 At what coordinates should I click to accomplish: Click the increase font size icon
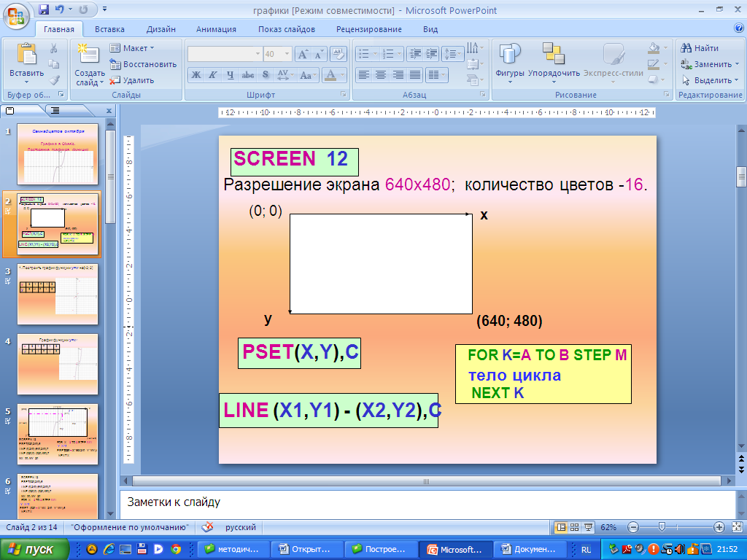pos(303,54)
